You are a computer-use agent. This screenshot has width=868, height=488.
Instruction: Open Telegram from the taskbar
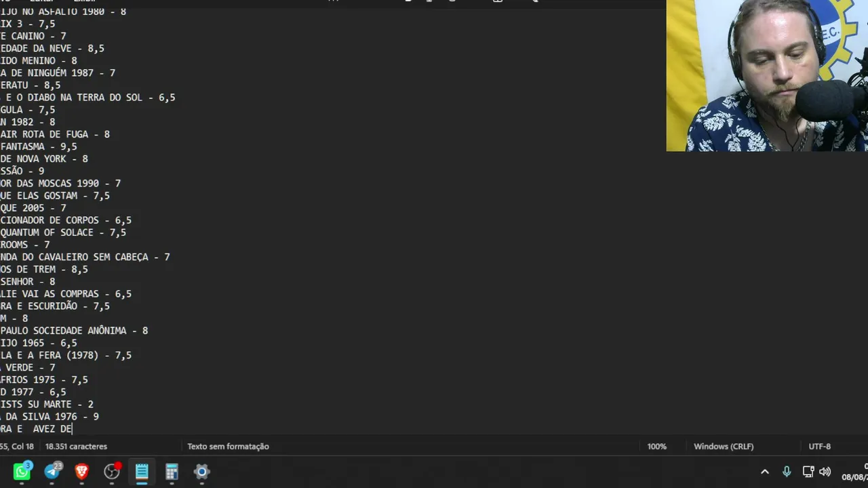tap(52, 471)
